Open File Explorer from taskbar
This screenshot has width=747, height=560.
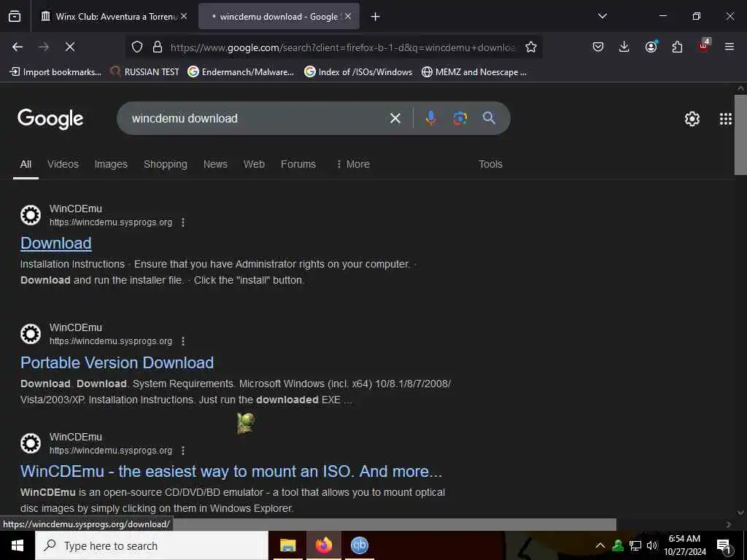click(x=287, y=545)
